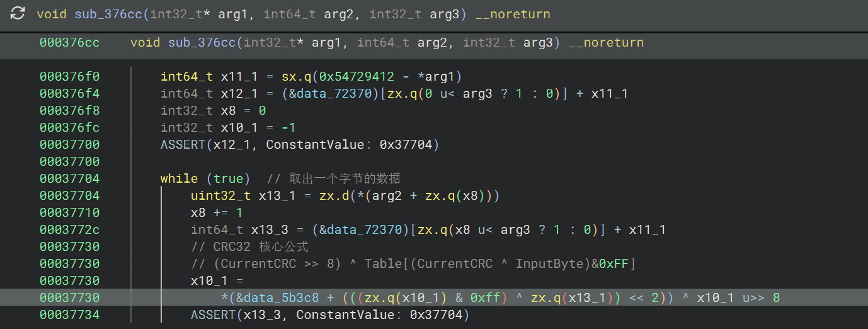Click the refresh icon beside the function signature

point(18,14)
